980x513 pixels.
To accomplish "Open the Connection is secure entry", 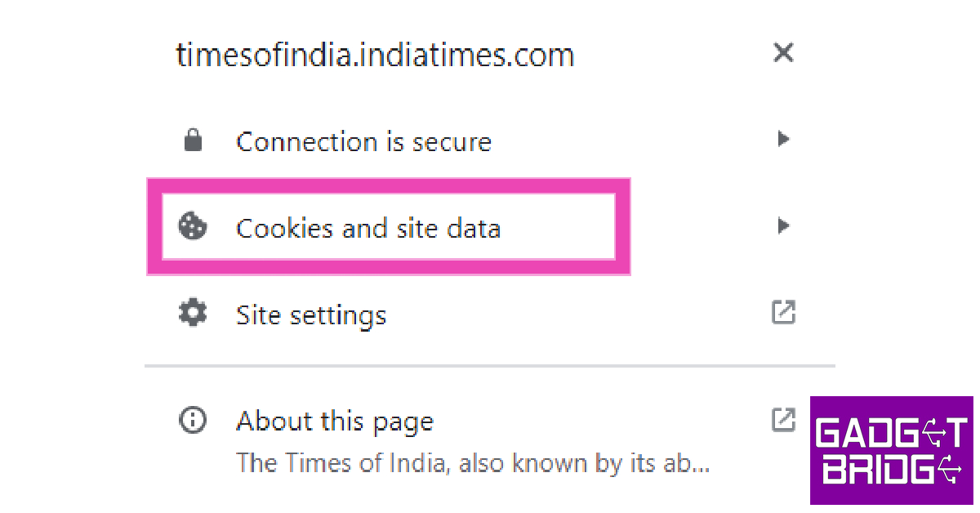I will pos(363,142).
